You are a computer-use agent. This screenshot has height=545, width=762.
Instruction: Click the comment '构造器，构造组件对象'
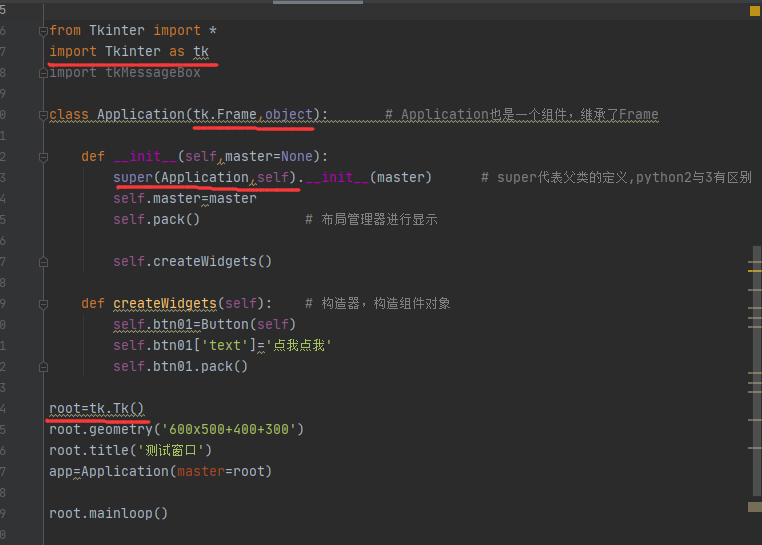378,303
